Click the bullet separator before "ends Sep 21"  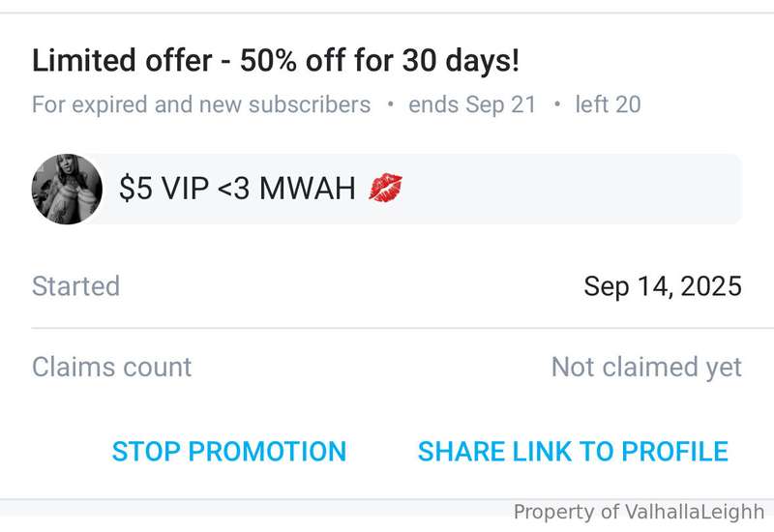[390, 104]
